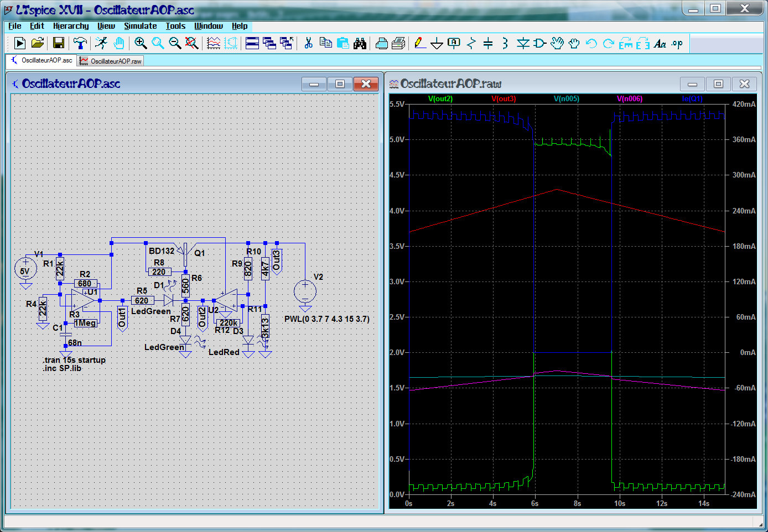Select the Inductor placement tool
768x532 pixels.
pos(505,43)
